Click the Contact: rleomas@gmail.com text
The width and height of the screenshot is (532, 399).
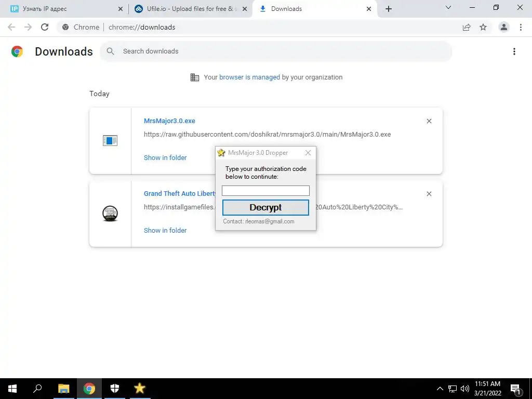pyautogui.click(x=259, y=221)
